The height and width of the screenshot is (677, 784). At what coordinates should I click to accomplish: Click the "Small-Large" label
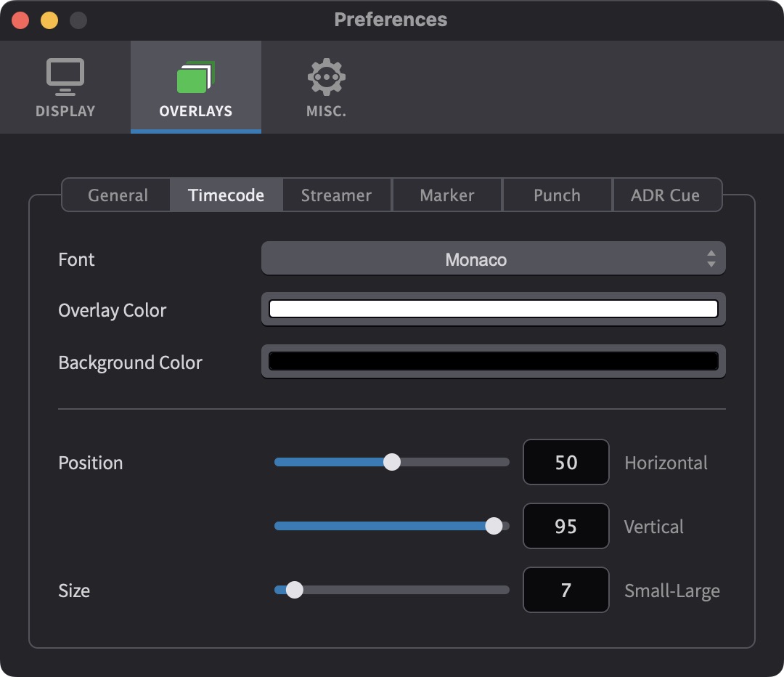[672, 591]
